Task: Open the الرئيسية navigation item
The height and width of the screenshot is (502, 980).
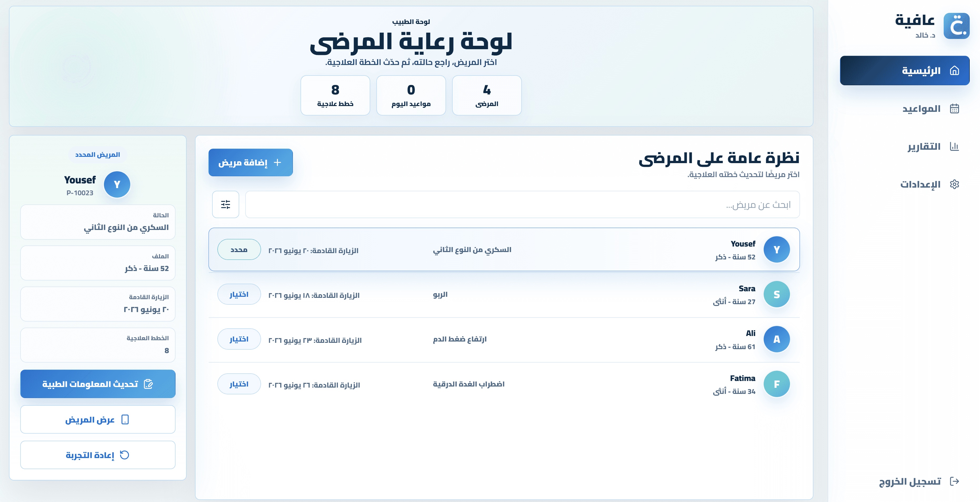Action: pos(904,70)
